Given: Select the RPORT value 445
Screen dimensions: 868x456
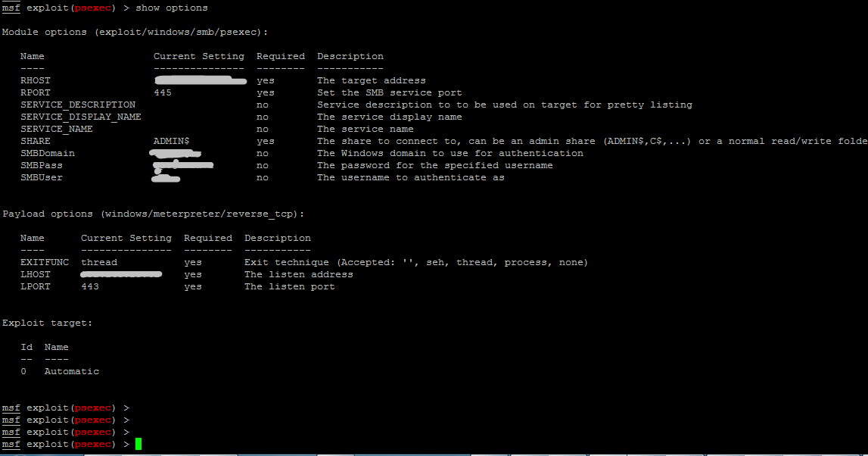Looking at the screenshot, I should [x=164, y=92].
